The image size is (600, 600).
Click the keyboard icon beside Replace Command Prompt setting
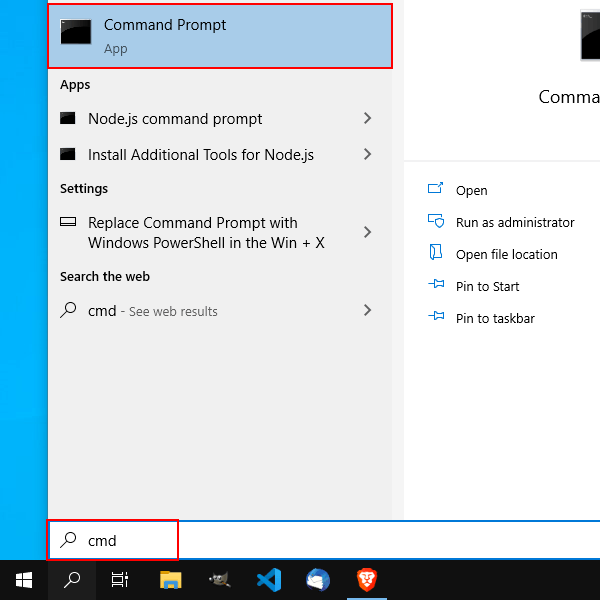pyautogui.click(x=68, y=222)
